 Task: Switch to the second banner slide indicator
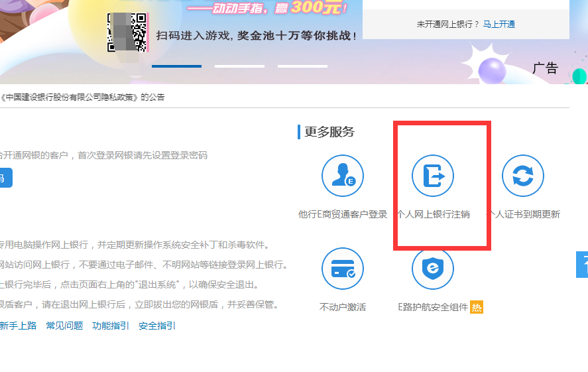239,66
